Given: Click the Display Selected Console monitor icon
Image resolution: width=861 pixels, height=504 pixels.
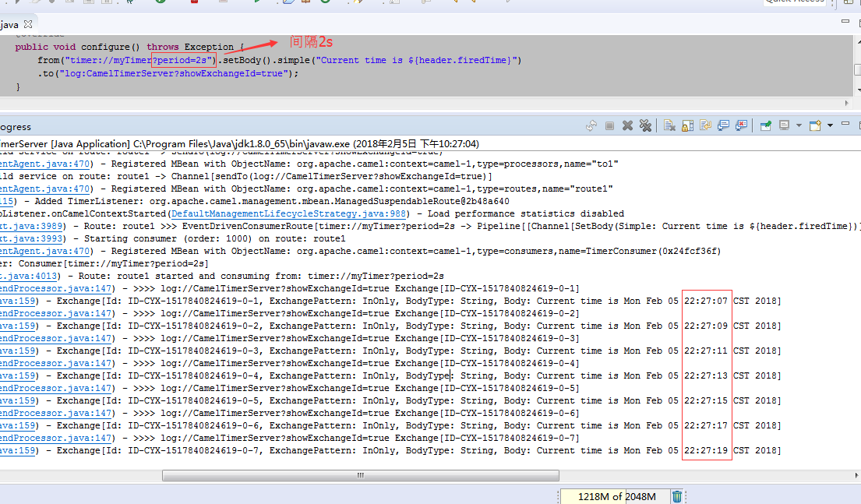Looking at the screenshot, I should (784, 126).
